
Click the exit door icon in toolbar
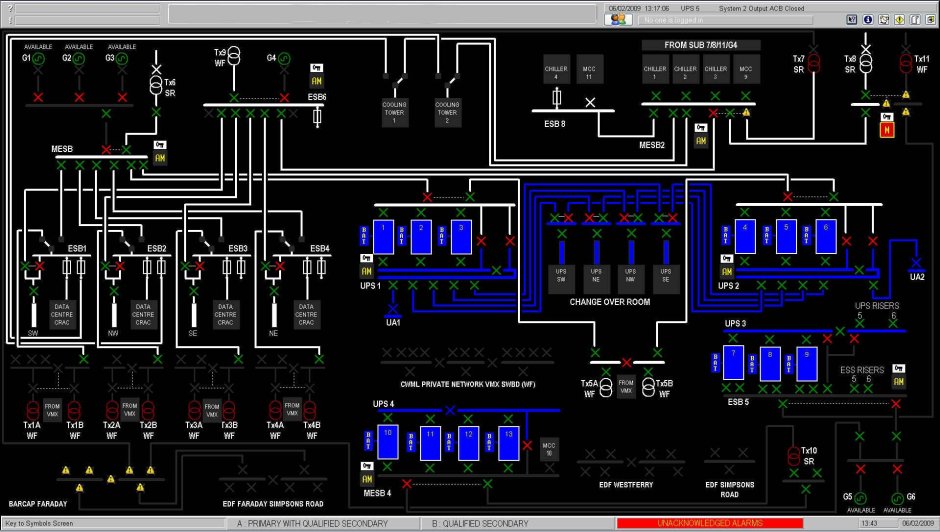tap(930, 20)
